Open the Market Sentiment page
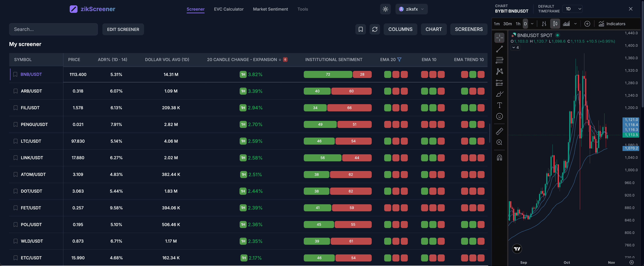 tap(270, 9)
